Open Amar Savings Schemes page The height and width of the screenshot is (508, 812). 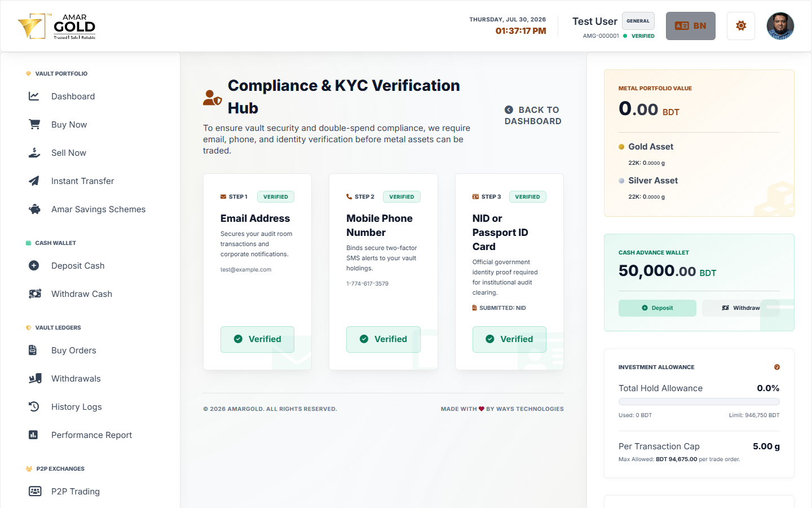point(90,209)
